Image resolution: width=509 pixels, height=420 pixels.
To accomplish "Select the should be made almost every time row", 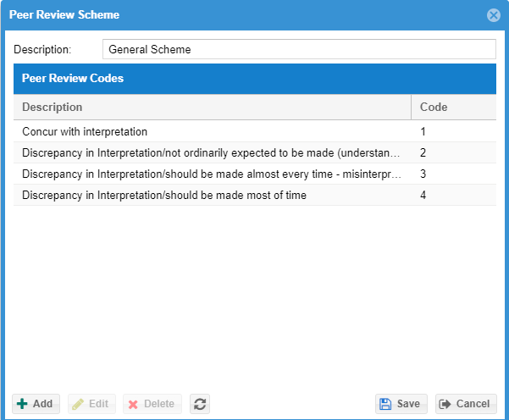I will click(255, 174).
